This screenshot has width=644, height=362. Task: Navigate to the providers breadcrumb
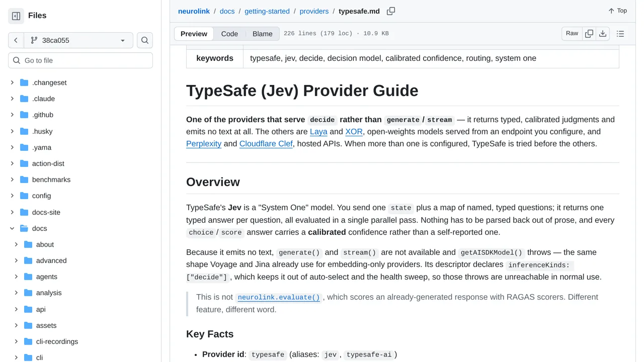pos(314,11)
